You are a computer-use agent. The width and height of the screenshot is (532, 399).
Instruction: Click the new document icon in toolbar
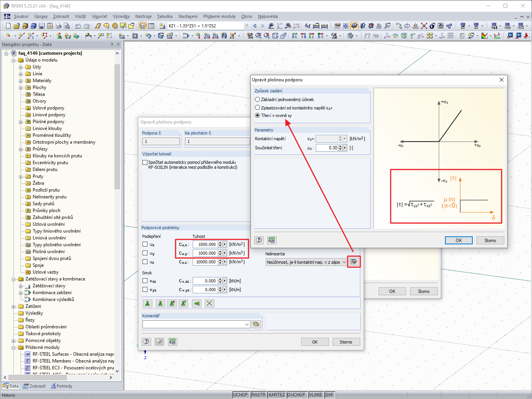[x=8, y=26]
